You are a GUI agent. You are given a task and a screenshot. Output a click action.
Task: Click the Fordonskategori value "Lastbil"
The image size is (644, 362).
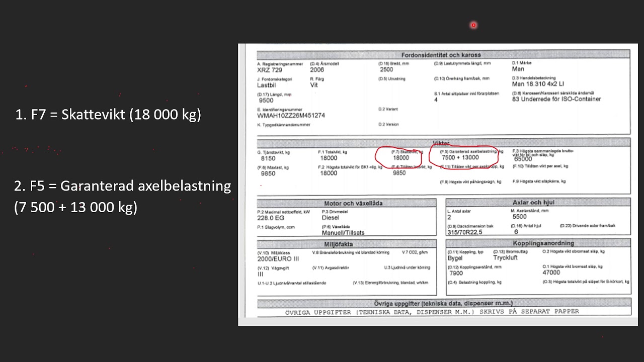coord(267,85)
